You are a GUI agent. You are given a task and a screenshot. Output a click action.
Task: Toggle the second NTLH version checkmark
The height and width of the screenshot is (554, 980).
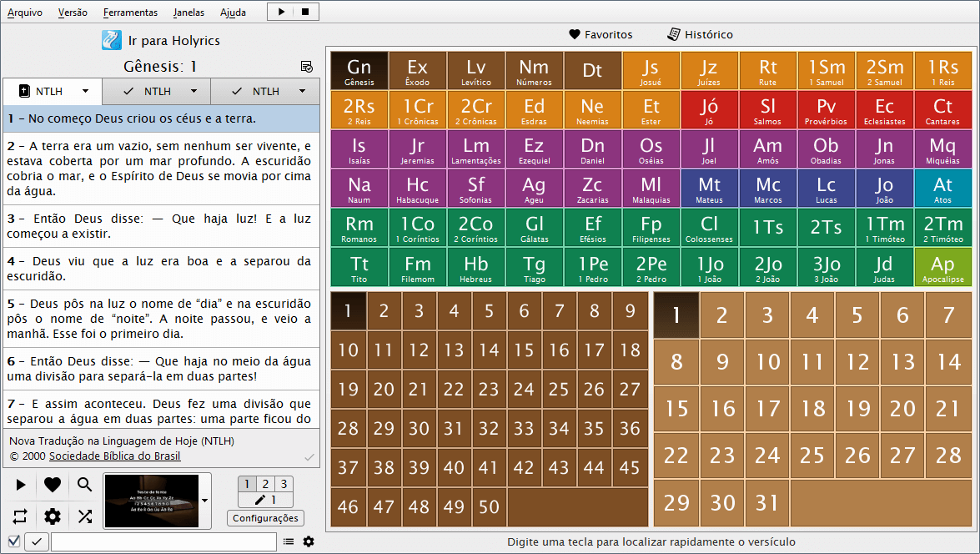pyautogui.click(x=128, y=91)
